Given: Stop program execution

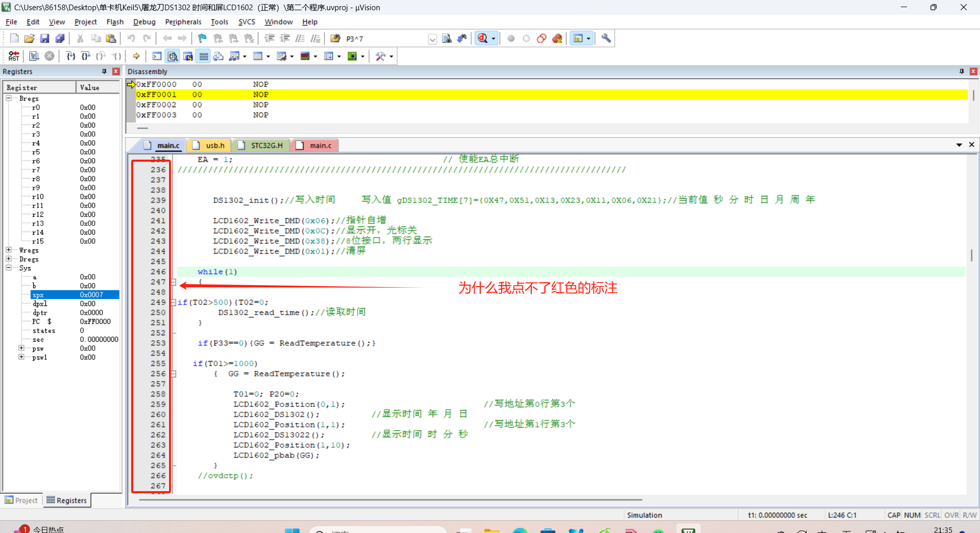Looking at the screenshot, I should 50,56.
